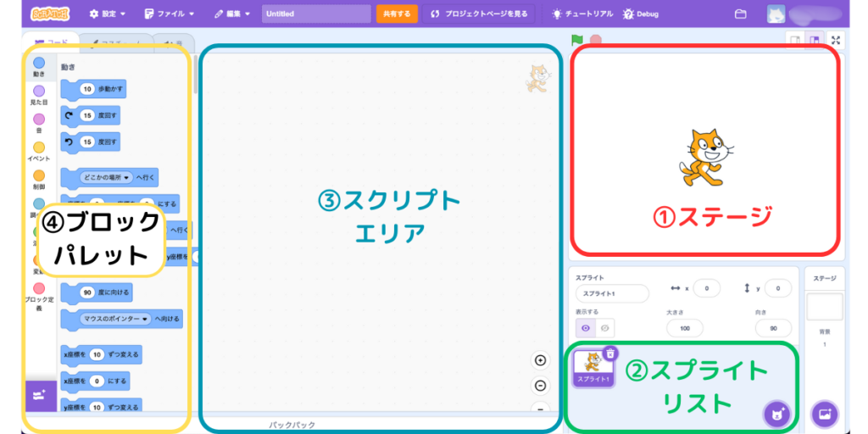This screenshot has height=434, width=868.
Task: Select the 制御 control category
Action: (x=39, y=180)
